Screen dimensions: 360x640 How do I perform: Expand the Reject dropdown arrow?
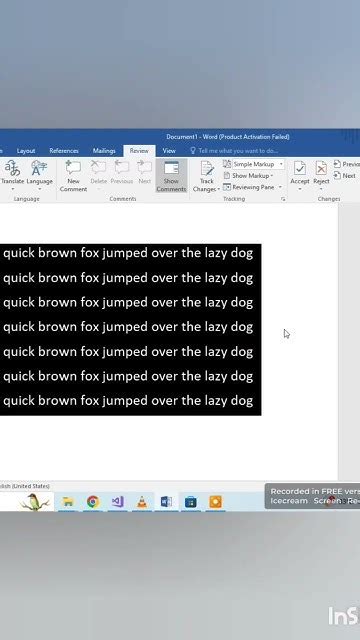pos(321,189)
